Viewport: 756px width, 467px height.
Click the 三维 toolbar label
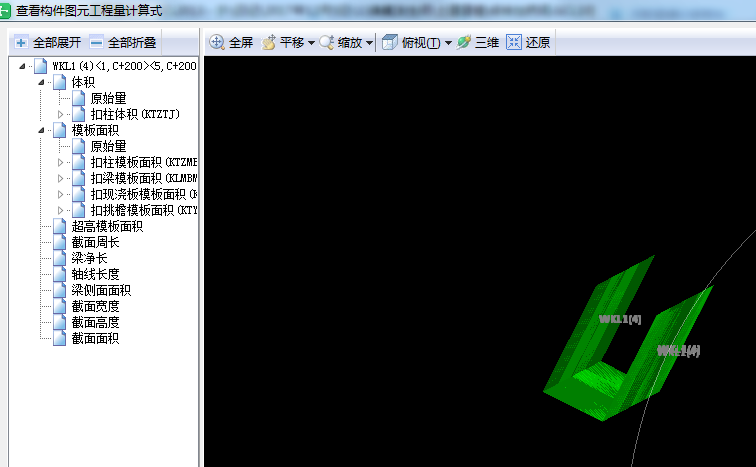[487, 43]
